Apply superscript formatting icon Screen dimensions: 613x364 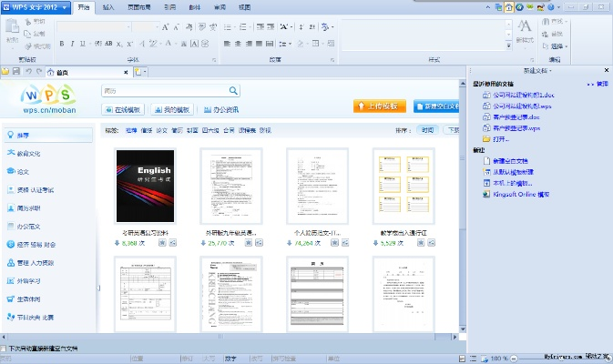[x=129, y=44]
